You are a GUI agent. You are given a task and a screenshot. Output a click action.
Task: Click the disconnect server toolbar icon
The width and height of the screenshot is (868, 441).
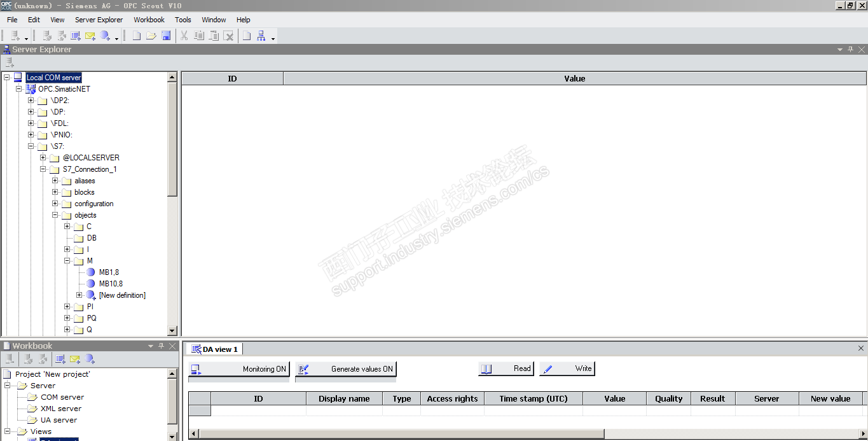coord(62,36)
